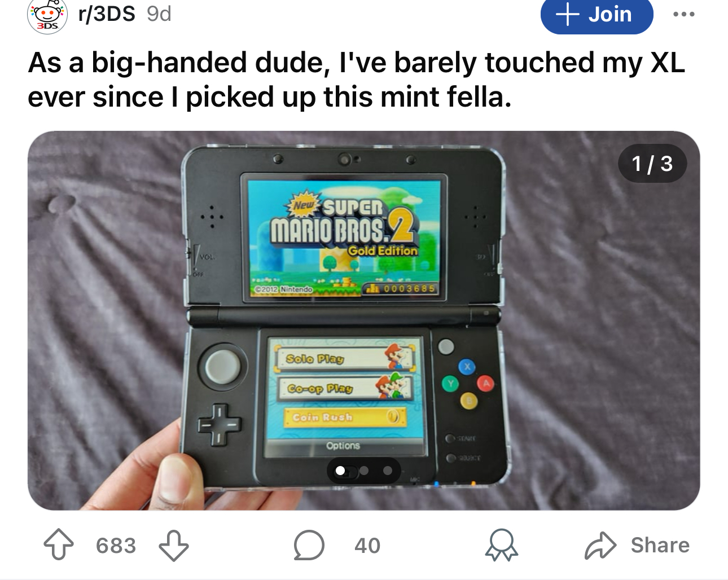Open the post title text

pos(356,80)
